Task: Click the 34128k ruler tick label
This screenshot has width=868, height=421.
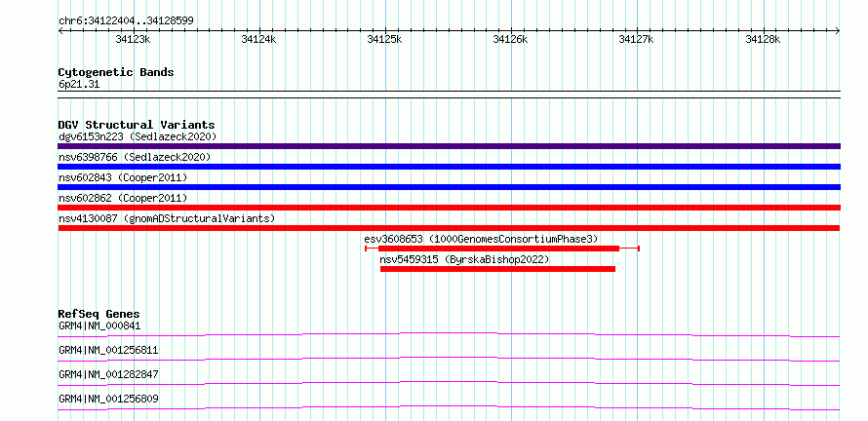Action: click(x=763, y=40)
